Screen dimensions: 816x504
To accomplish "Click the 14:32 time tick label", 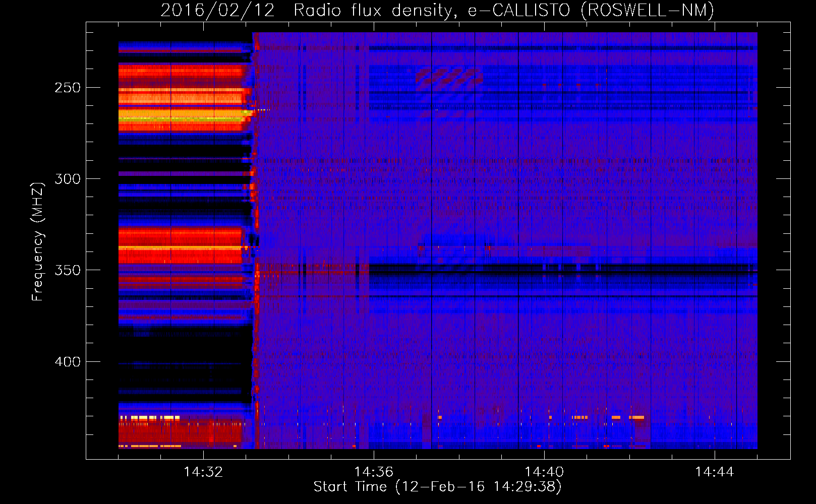I will pos(203,472).
